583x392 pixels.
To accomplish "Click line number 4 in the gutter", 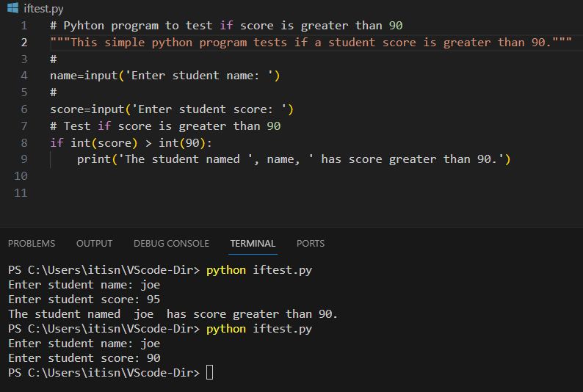I will [x=24, y=76].
